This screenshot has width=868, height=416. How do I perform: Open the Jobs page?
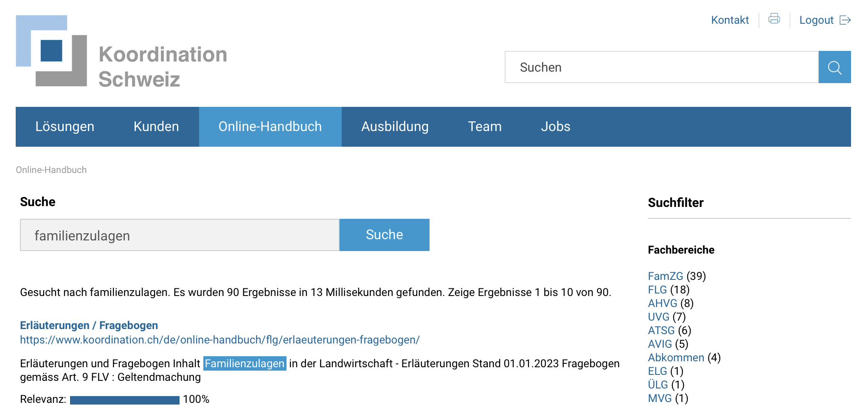pyautogui.click(x=556, y=126)
